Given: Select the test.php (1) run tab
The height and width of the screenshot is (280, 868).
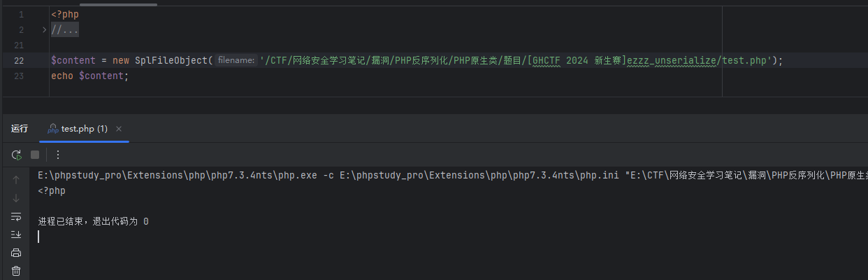Looking at the screenshot, I should coord(84,129).
